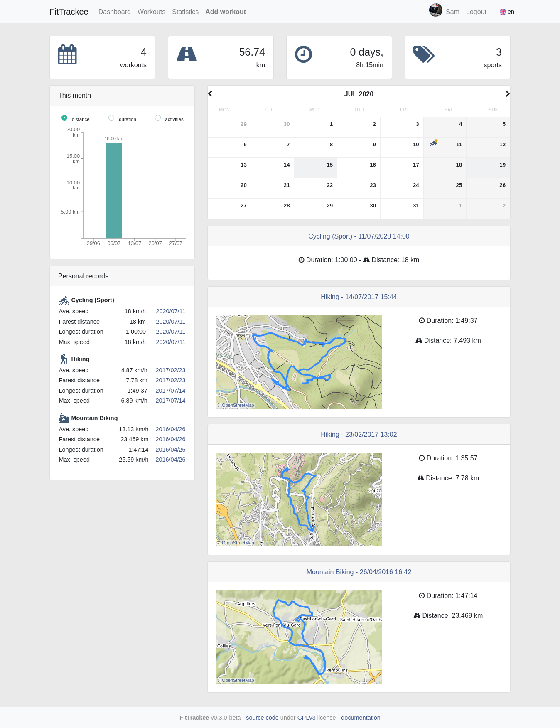Click clock icon beside Duration 1:00:00
This screenshot has height=728, width=560.
(x=302, y=260)
